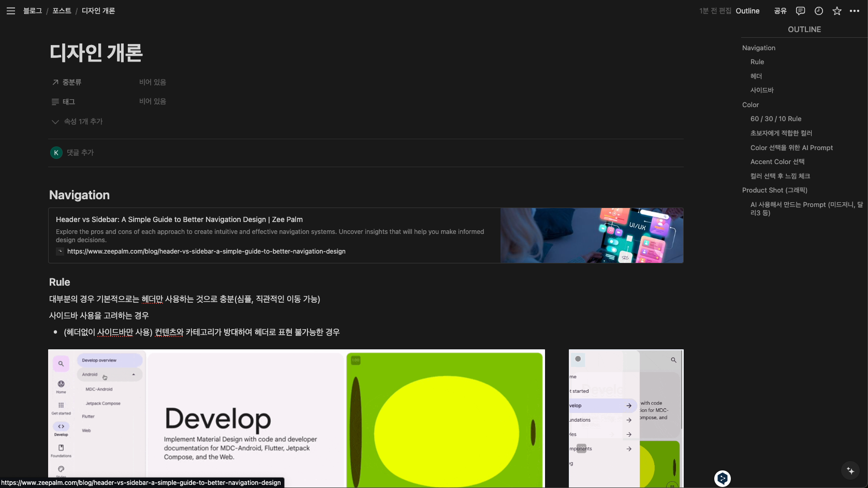The height and width of the screenshot is (488, 868).
Task: Click 사이드바 사용을 고려하는 경우 paragraph
Action: coord(99,316)
